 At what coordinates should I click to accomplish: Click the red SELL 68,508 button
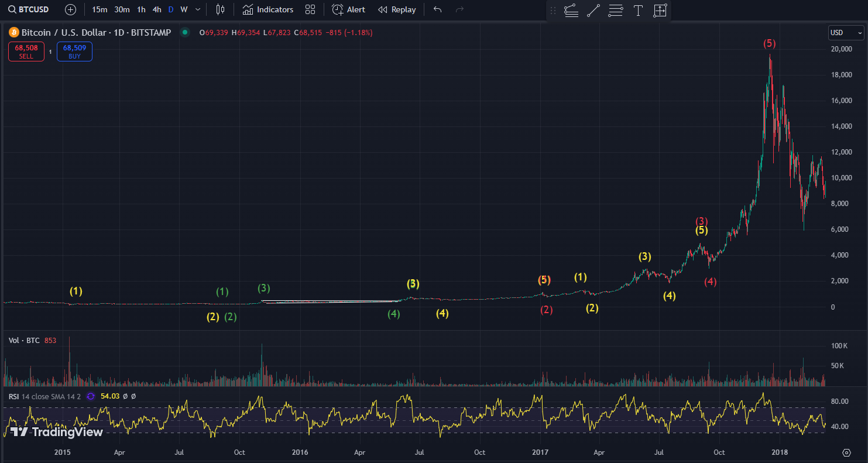click(x=26, y=52)
